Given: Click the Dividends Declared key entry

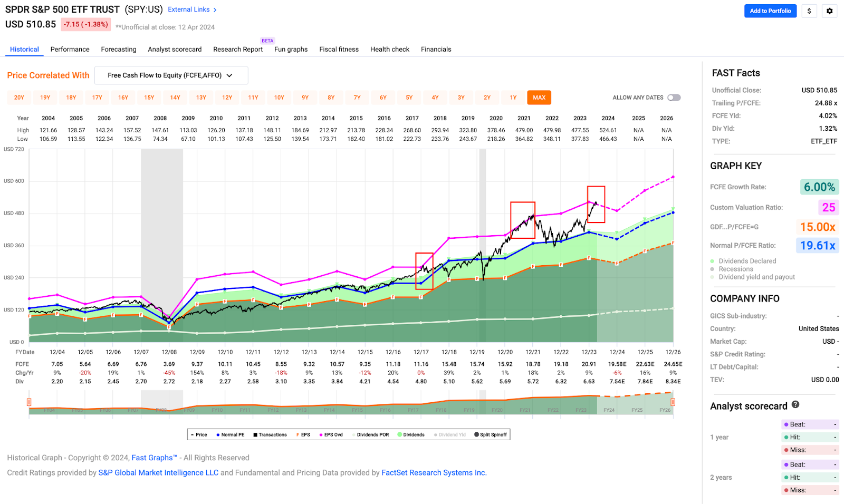Looking at the screenshot, I should 743,261.
